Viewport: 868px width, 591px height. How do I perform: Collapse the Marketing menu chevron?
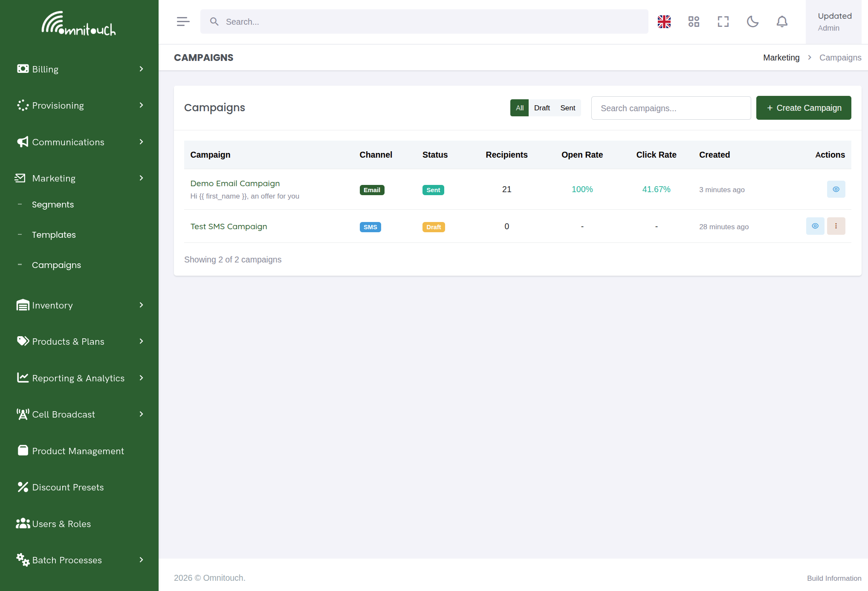click(142, 178)
